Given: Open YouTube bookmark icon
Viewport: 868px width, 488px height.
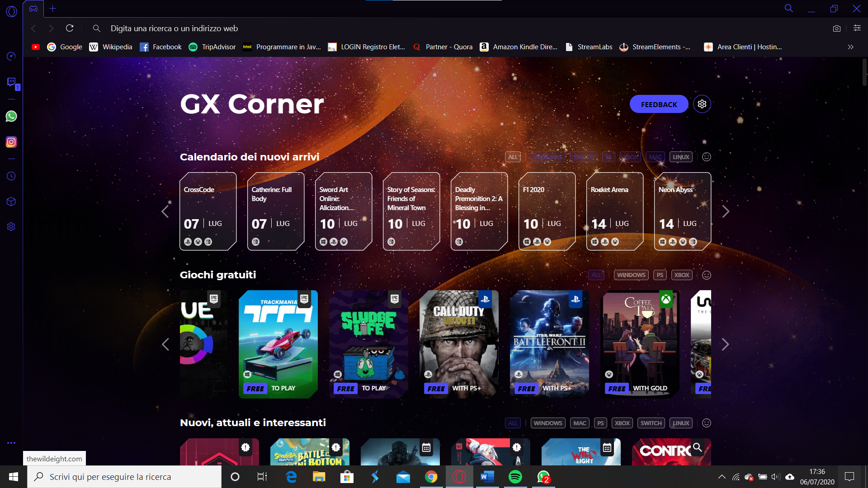Looking at the screenshot, I should coord(36,47).
